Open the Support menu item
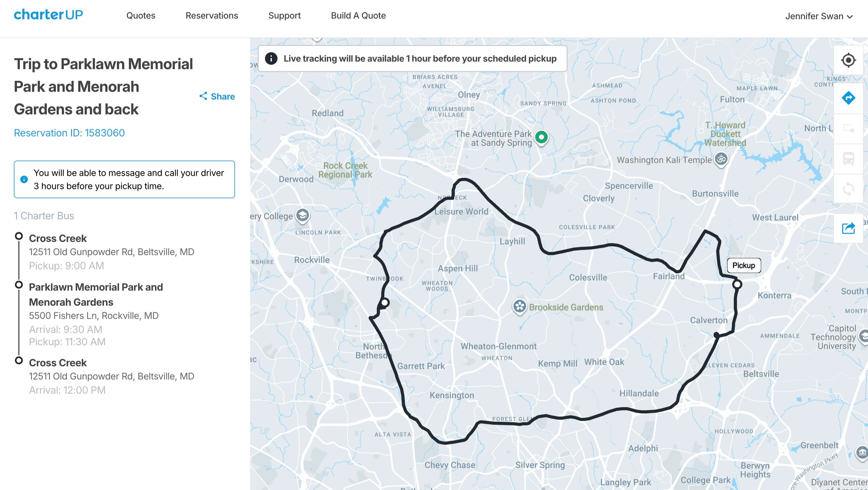 284,16
